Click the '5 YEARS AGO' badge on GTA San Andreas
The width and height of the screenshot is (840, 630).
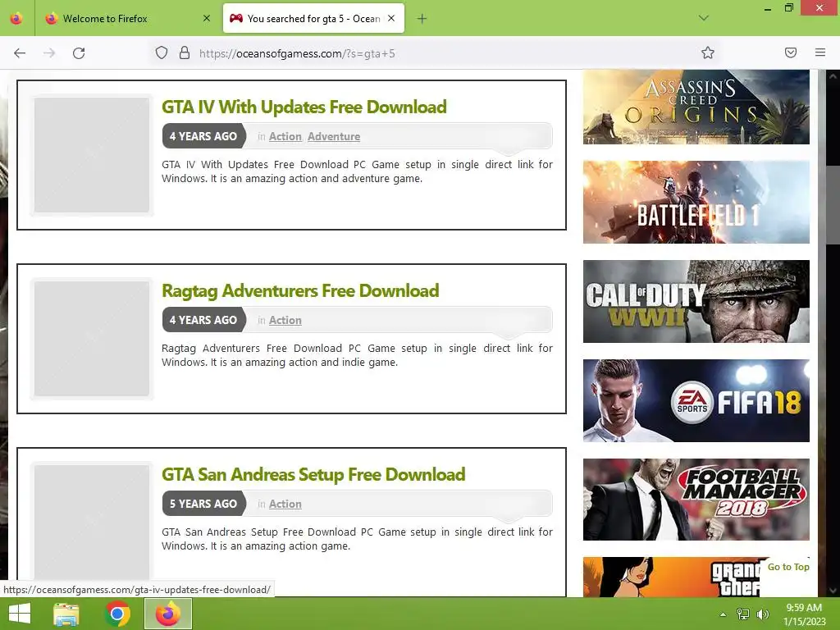[203, 504]
